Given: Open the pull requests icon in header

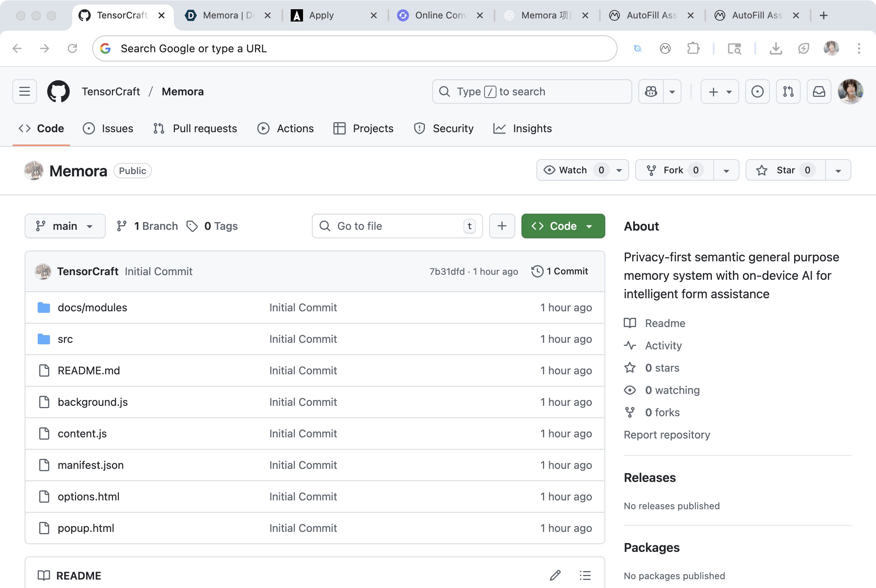Looking at the screenshot, I should tap(788, 91).
